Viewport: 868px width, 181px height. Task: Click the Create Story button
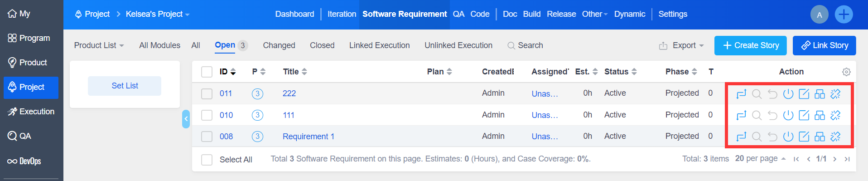point(751,45)
